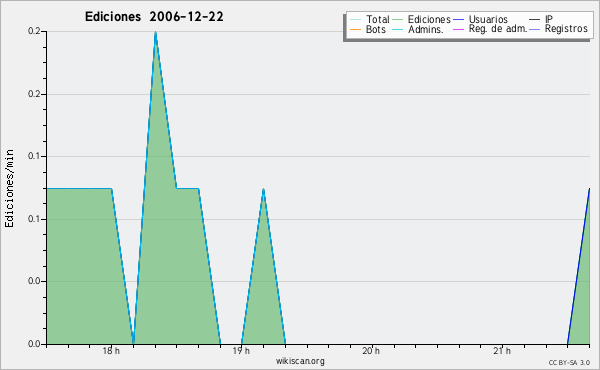Click the 19 h axis label
This screenshot has width=600, height=370.
click(x=241, y=351)
